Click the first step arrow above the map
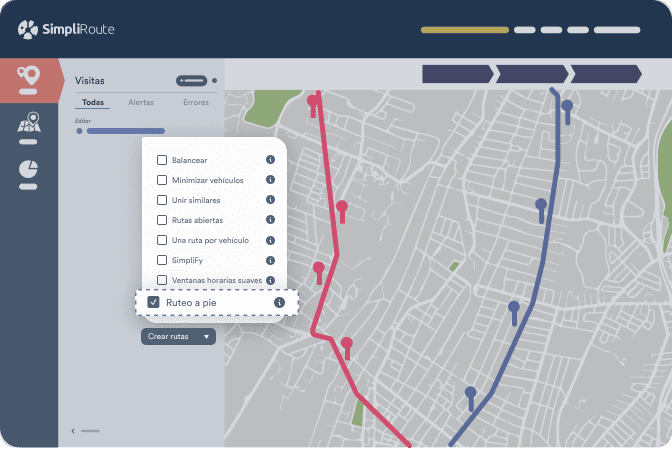The width and height of the screenshot is (672, 449). (458, 74)
